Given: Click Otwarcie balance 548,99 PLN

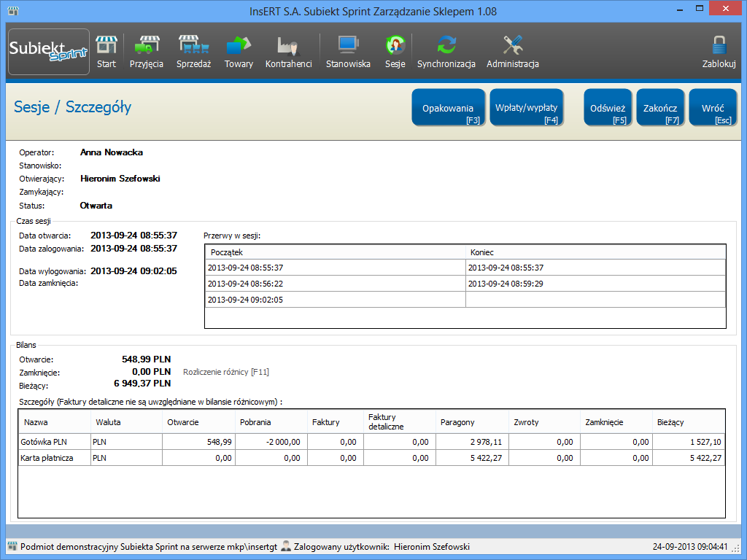Looking at the screenshot, I should coord(146,359).
